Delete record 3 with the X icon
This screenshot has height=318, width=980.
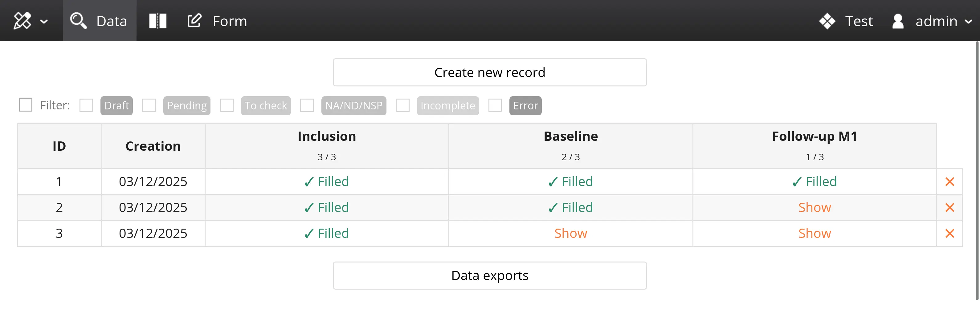pyautogui.click(x=949, y=234)
